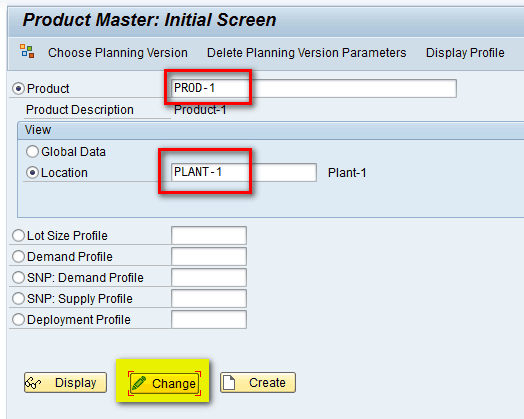The height and width of the screenshot is (419, 524).
Task: Select the Location radio button
Action: coord(32,173)
